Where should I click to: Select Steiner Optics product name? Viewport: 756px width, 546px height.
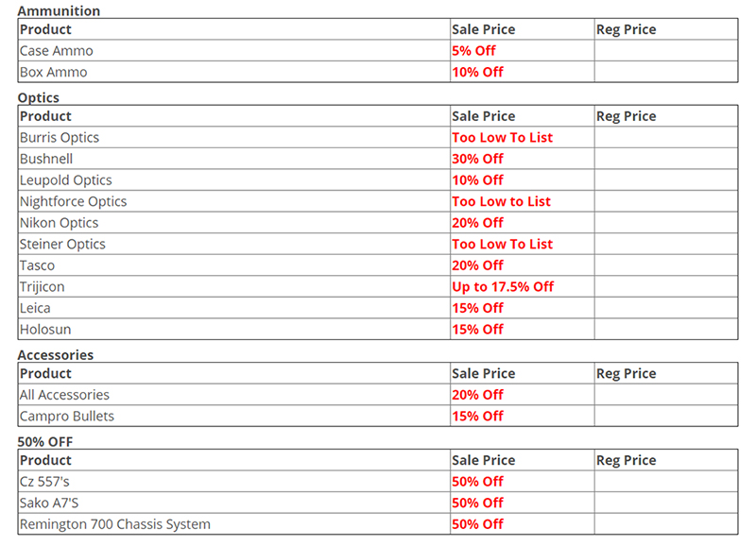click(x=62, y=245)
